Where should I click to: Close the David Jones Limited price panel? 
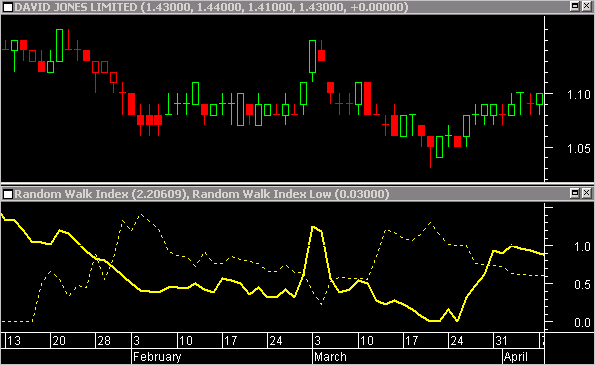pyautogui.click(x=586, y=6)
